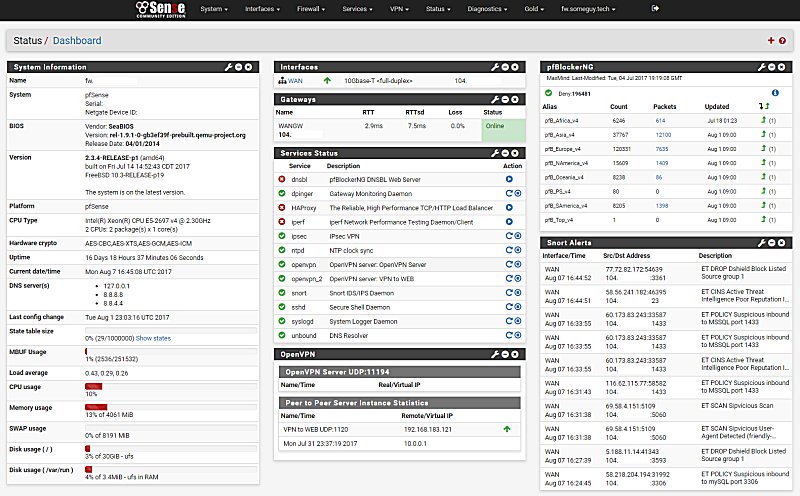Open the VPN dropdown menu
800x496 pixels.
[397, 8]
